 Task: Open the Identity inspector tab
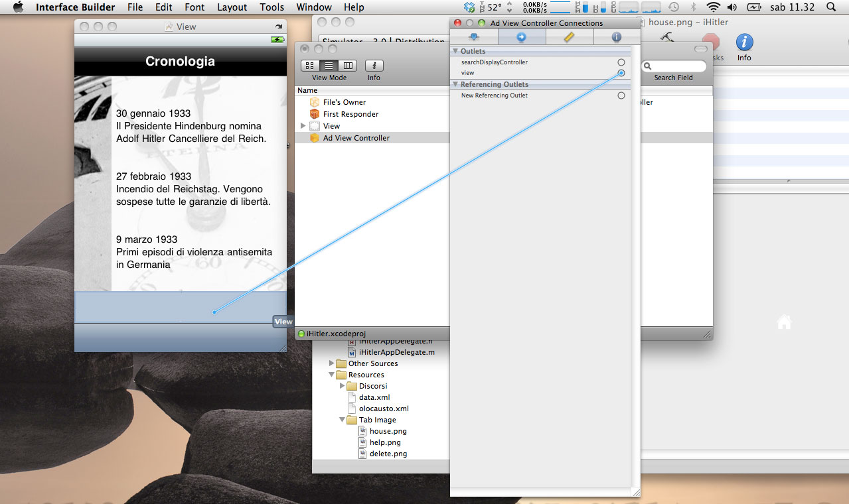[616, 37]
